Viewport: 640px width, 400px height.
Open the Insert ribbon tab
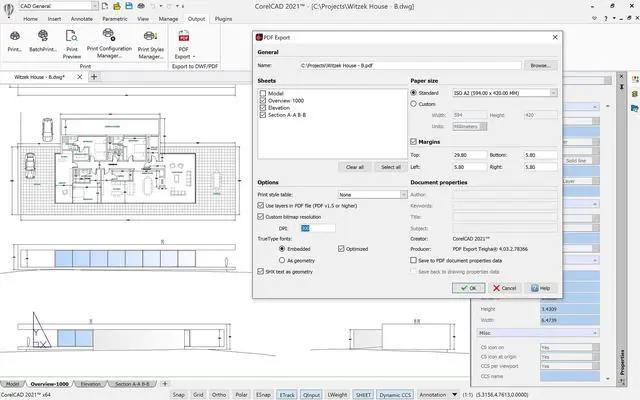point(54,19)
